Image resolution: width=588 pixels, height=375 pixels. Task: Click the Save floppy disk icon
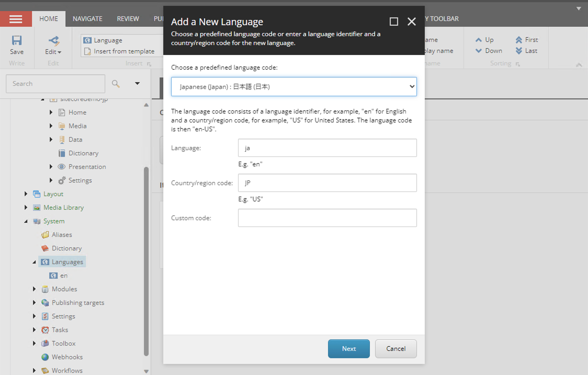click(17, 40)
